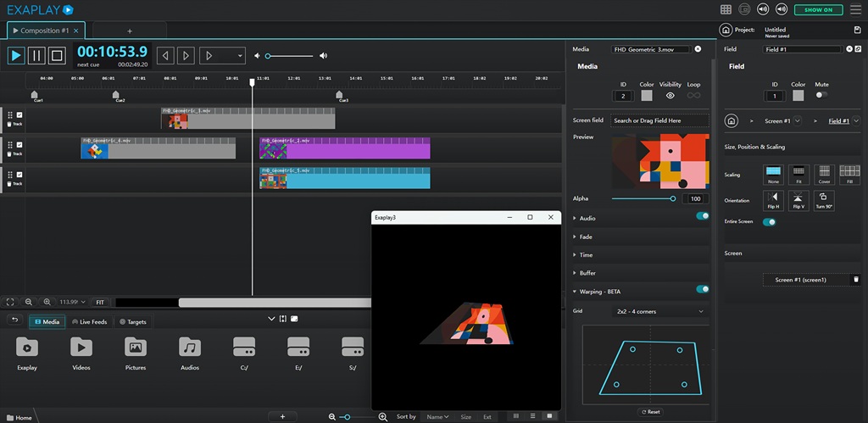Click the Turn 90° orientation icon

[824, 200]
